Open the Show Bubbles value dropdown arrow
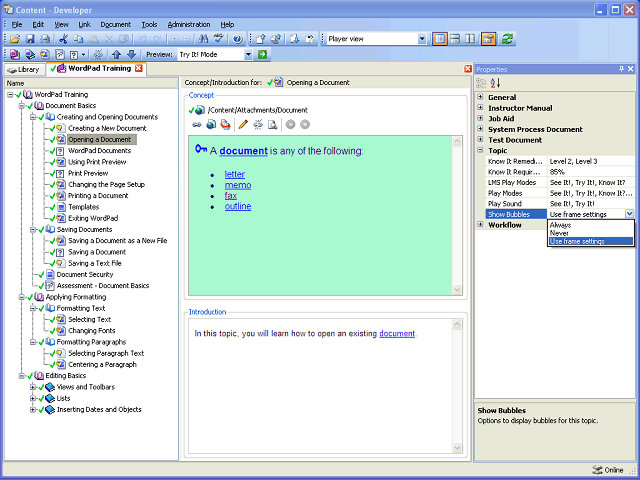Image resolution: width=640 pixels, height=480 pixels. [x=629, y=214]
